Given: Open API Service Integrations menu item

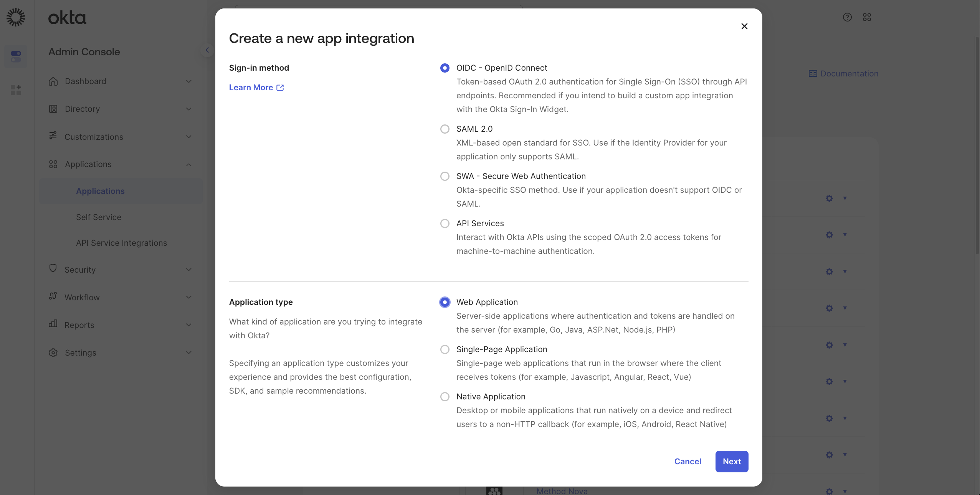Looking at the screenshot, I should (x=121, y=243).
